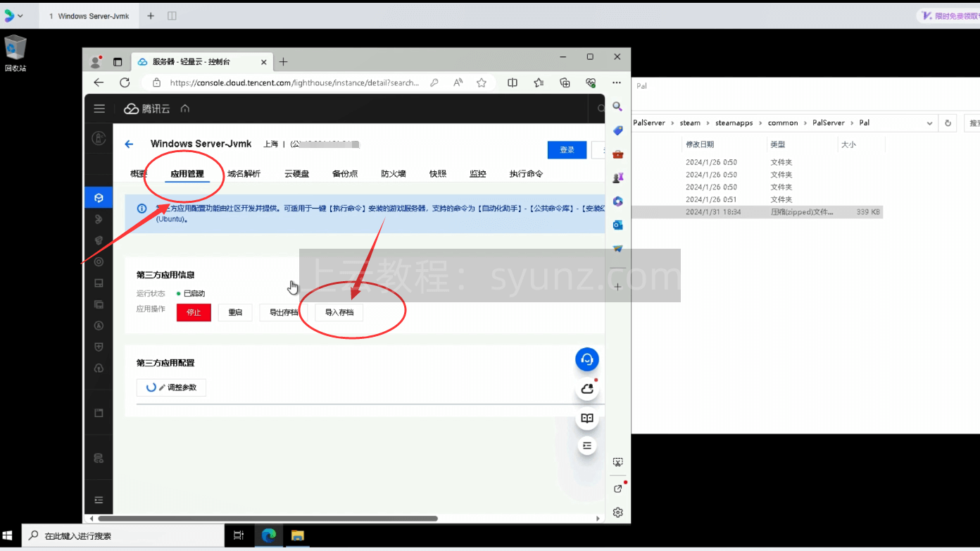Open Edge sidebar search icon
Viewport: 980px width, 551px height.
click(617, 107)
